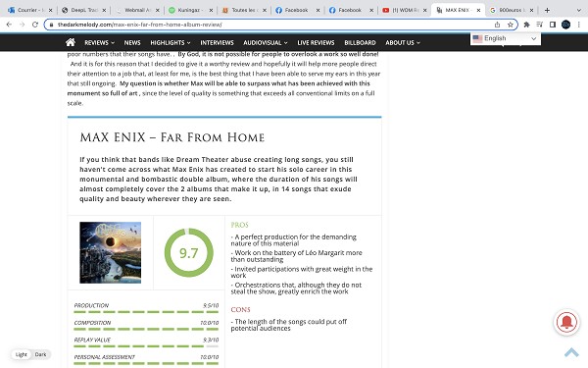Expand the Highlights dropdown menu
Screen dimensions: 588x368
(x=171, y=43)
